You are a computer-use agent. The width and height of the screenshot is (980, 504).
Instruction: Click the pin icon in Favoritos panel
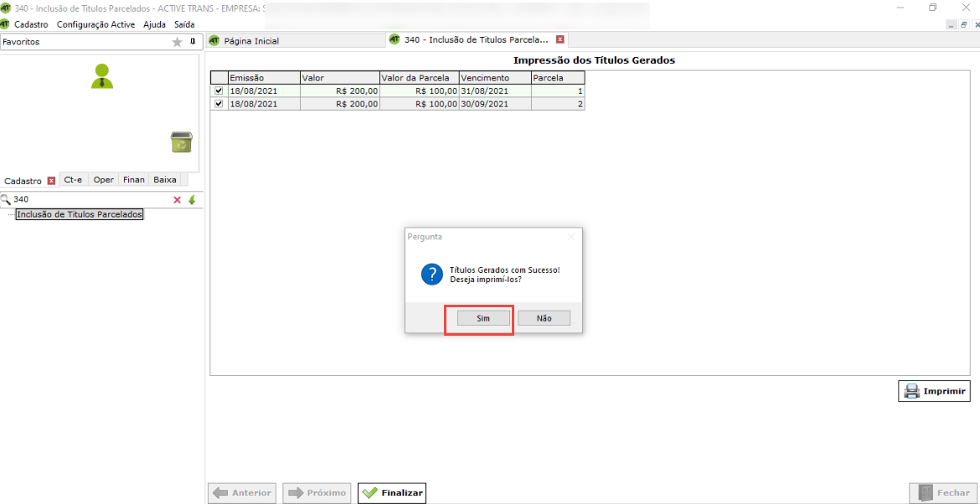tap(193, 42)
